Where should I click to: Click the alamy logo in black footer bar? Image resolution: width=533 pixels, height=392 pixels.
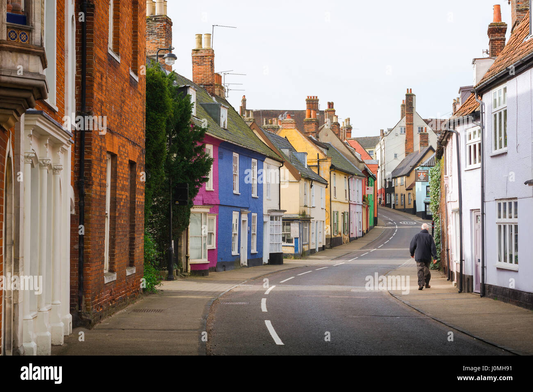(41, 374)
